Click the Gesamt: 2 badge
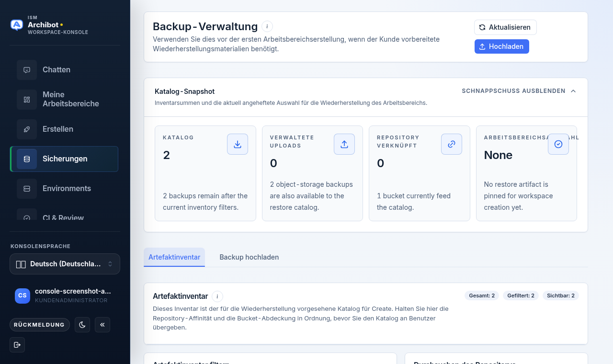613x364 pixels. coord(482,296)
